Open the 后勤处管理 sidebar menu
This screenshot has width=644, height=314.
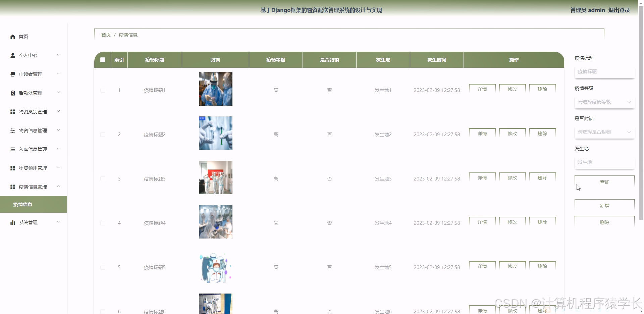(34, 93)
